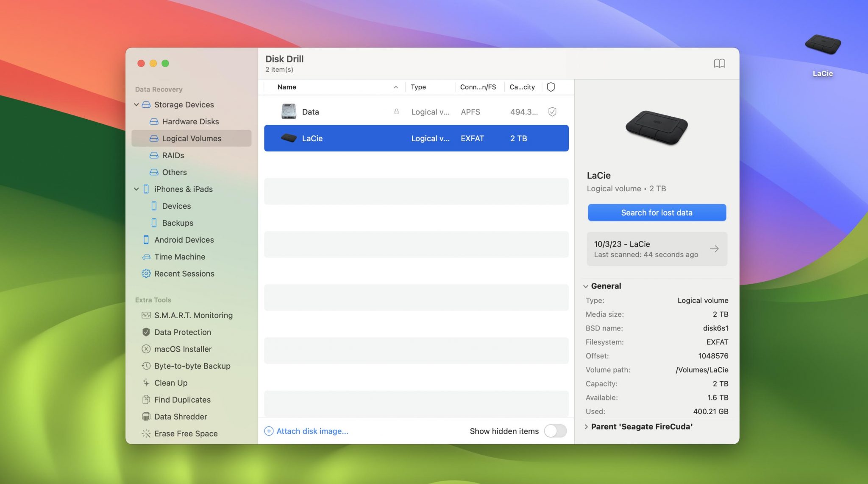Open the help book icon in title bar

pos(719,63)
